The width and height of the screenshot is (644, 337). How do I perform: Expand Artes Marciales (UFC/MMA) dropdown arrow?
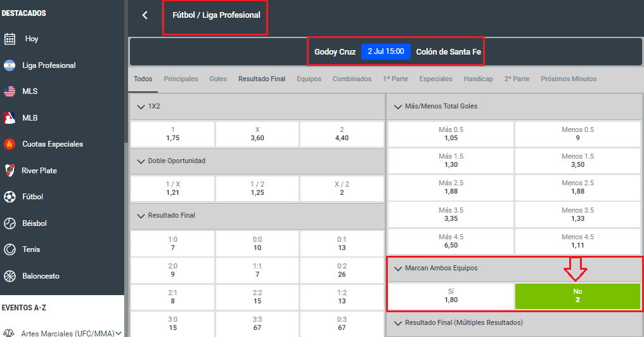(119, 333)
